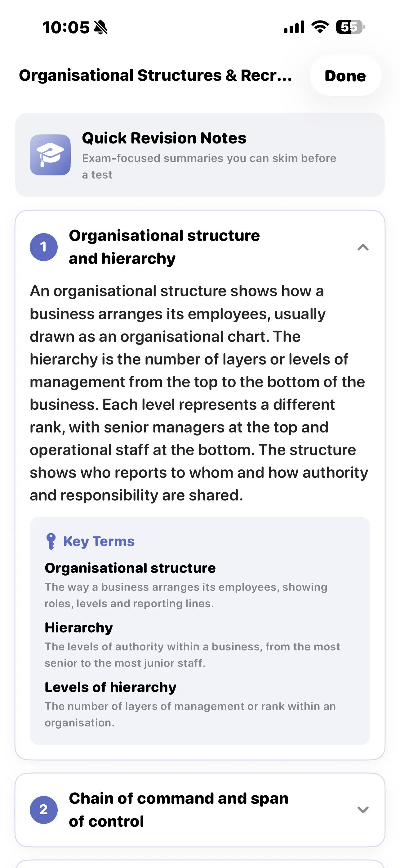Expand the Chain of command section chevron
Image resolution: width=400 pixels, height=868 pixels.
tap(362, 810)
